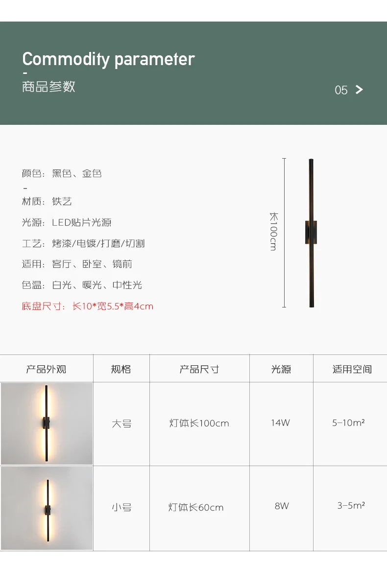Click the 05 page number
387x588 pixels.
tap(341, 90)
